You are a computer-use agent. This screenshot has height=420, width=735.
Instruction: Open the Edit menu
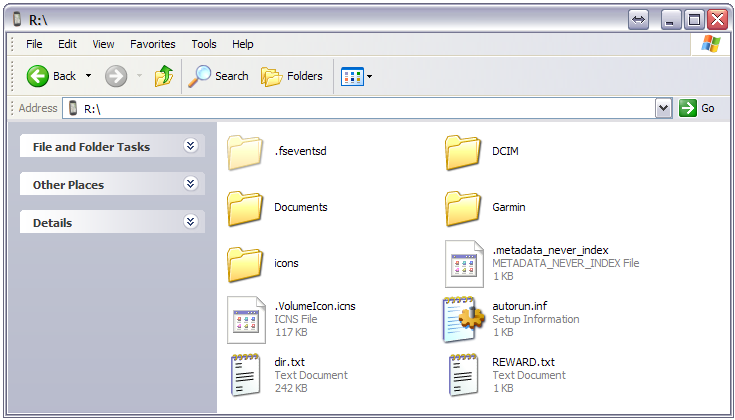click(67, 44)
